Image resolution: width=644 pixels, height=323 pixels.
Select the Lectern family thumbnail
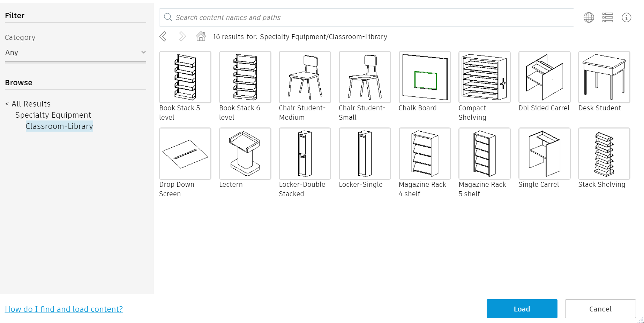tap(245, 154)
